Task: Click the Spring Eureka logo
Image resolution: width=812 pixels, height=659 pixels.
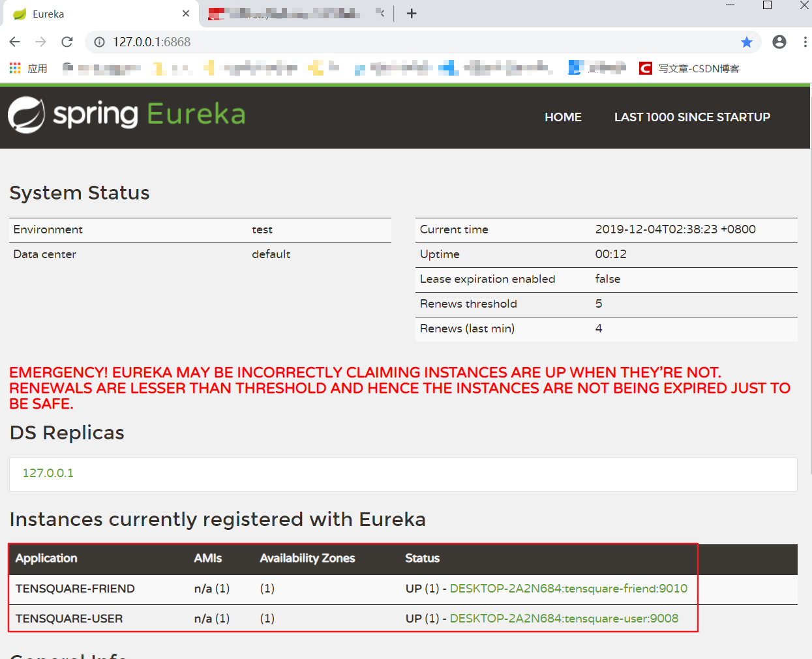Action: (127, 115)
